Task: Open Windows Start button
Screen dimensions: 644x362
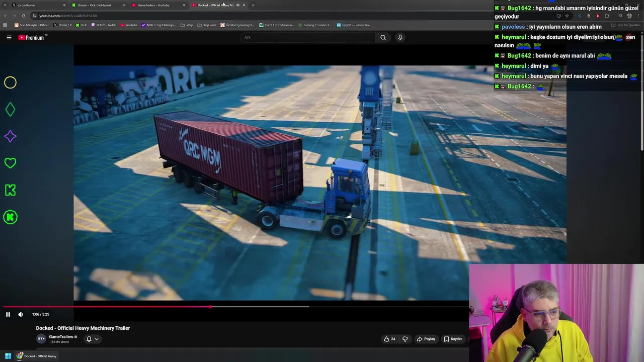Action: pyautogui.click(x=8, y=356)
